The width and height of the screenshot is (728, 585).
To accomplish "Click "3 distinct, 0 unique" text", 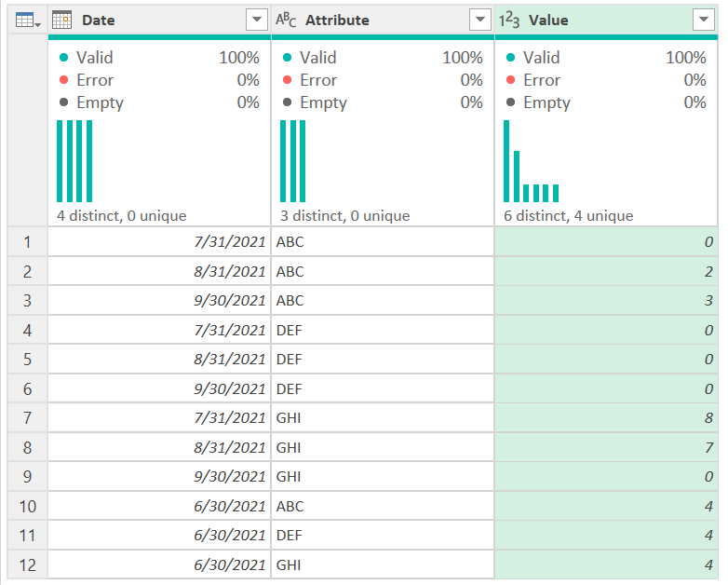I will point(345,215).
